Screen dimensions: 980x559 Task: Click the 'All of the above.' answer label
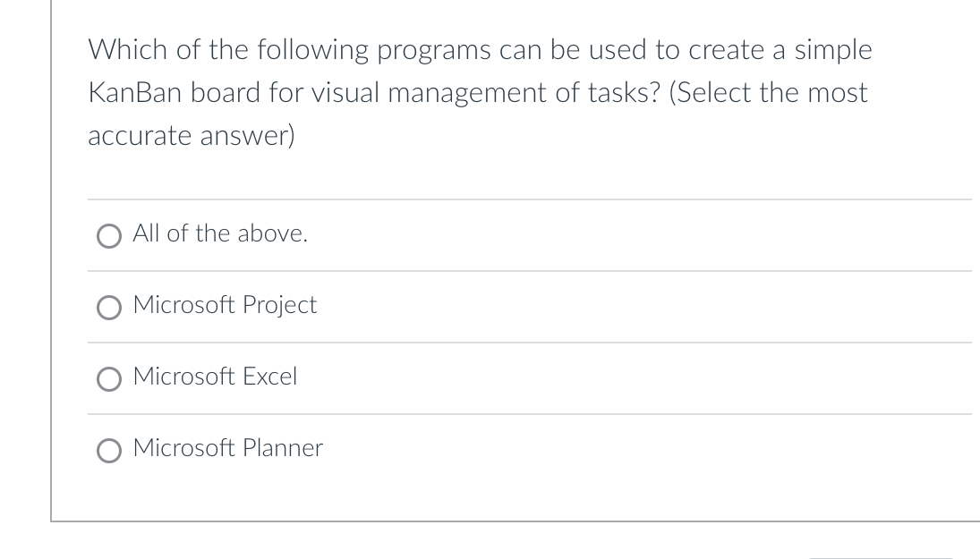pyautogui.click(x=220, y=233)
